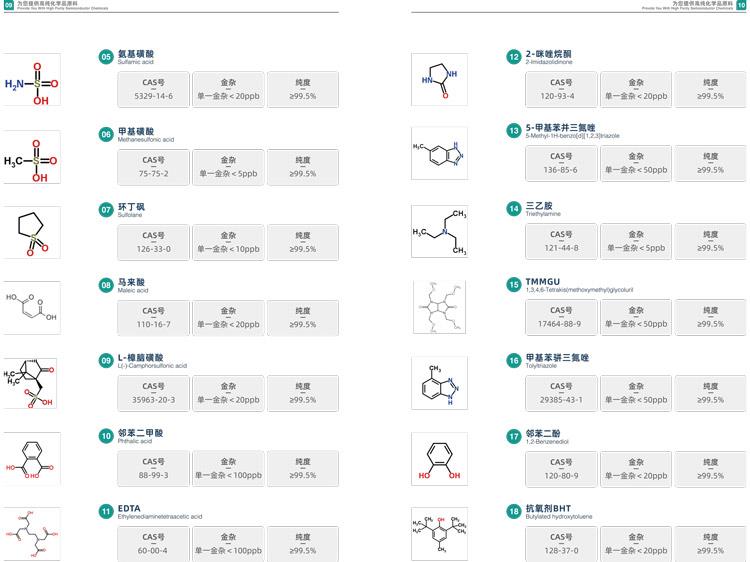The width and height of the screenshot is (750, 562).
Task: Click the 05 badge beside Sulfamic acid
Action: pyautogui.click(x=106, y=57)
